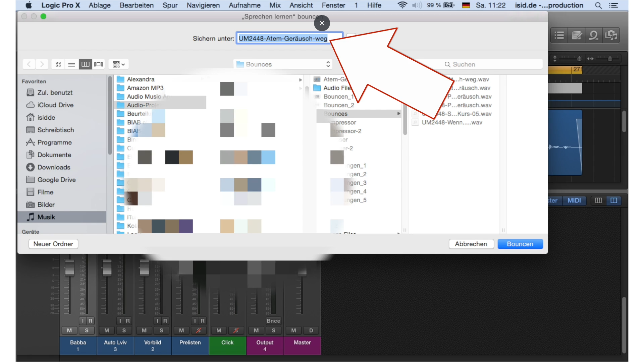Viewport: 644px width, 362px height.
Task: Open the Loop Browser icon
Action: pos(594,35)
